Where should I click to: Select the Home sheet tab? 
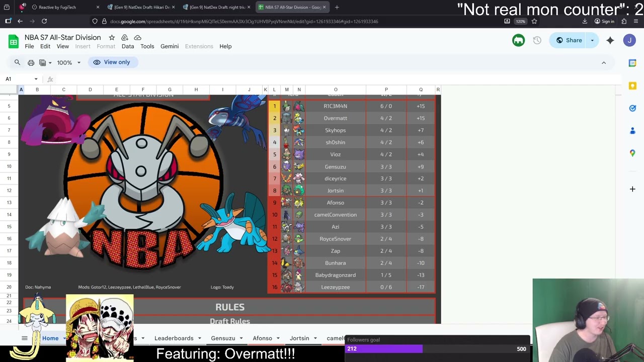point(50,338)
